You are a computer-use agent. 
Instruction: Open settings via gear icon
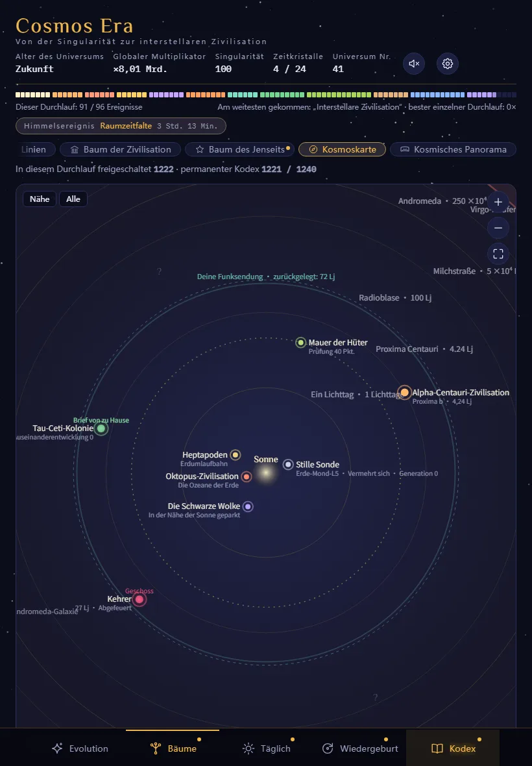tap(448, 64)
